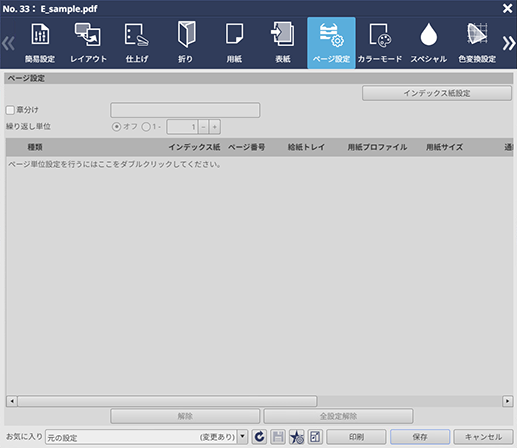Image resolution: width=517 pixels, height=448 pixels.
Task: Select the 1- repeat unit radio button
Action: [x=146, y=127]
